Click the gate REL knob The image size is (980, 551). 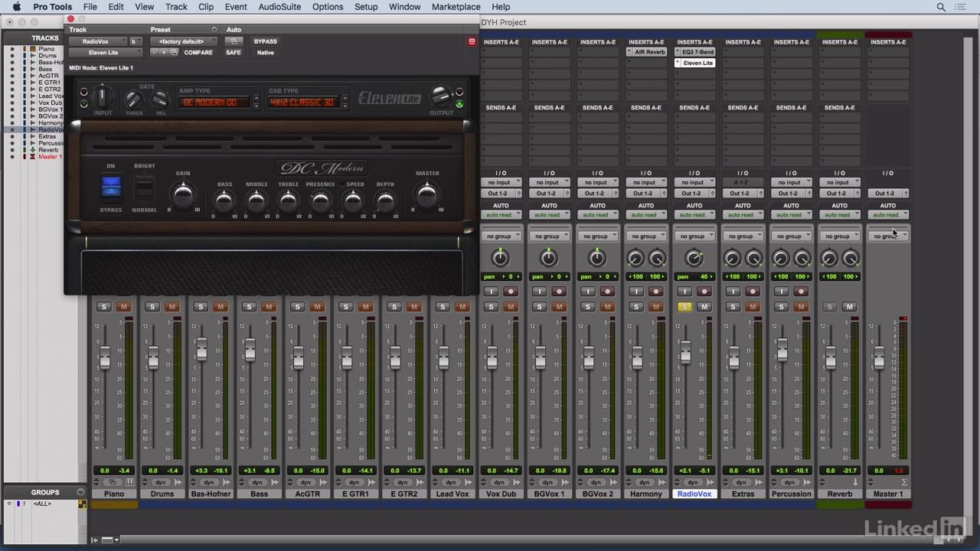(x=160, y=100)
